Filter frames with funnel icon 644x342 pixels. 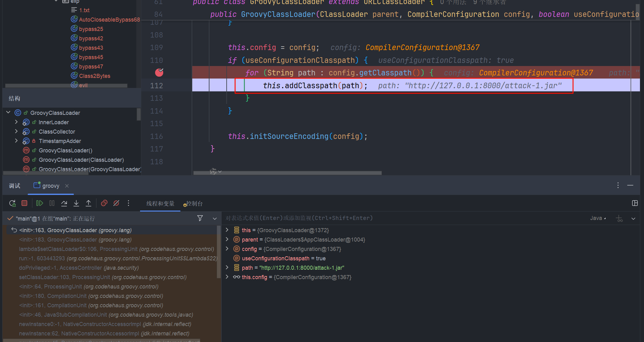(200, 218)
